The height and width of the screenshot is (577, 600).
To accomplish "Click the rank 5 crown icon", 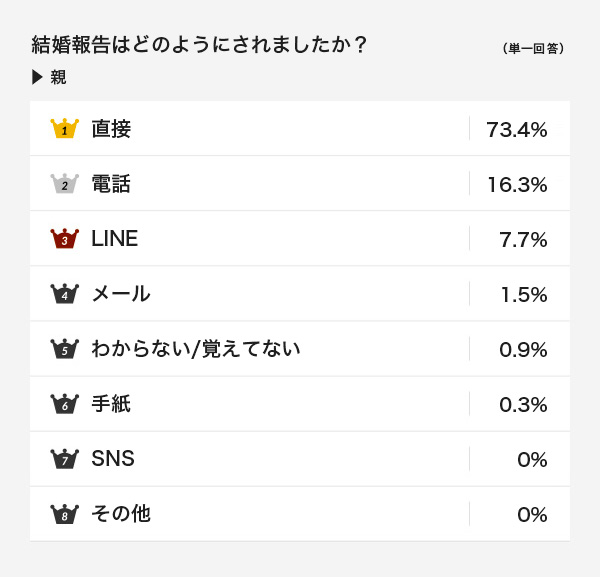I will click(x=65, y=349).
